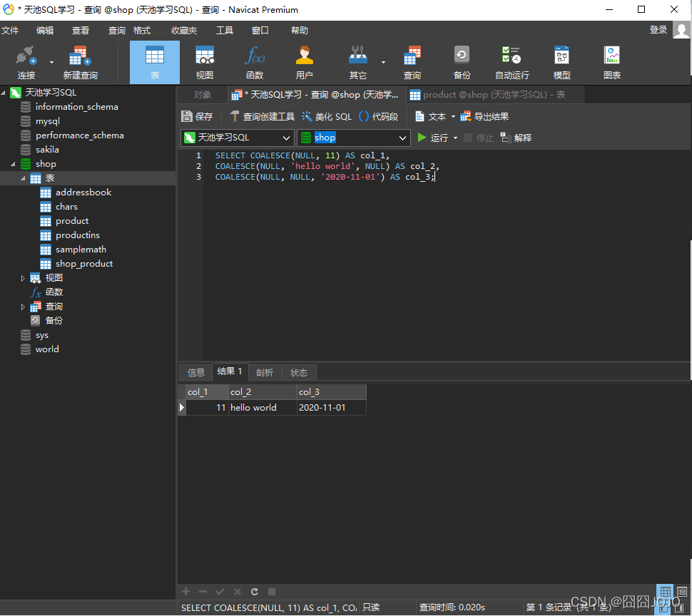Click the add record plus icon
This screenshot has height=616, width=692.
[x=185, y=592]
